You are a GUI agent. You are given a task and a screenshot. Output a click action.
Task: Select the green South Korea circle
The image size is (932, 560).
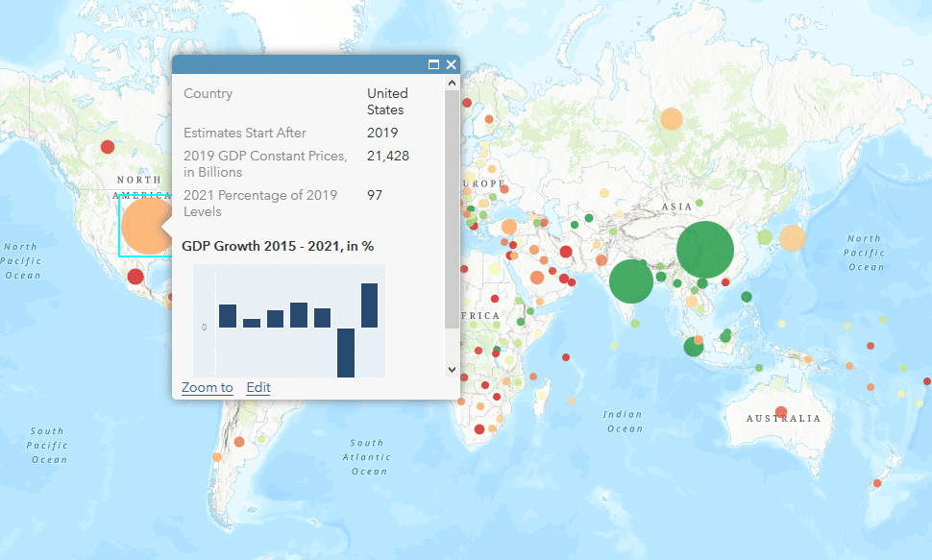coord(765,237)
